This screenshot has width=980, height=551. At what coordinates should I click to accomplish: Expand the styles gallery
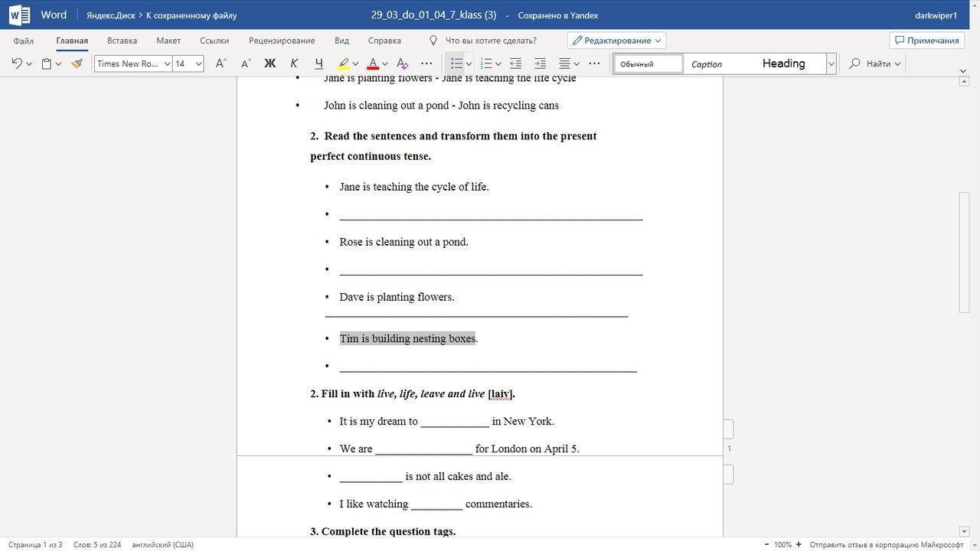tap(831, 64)
